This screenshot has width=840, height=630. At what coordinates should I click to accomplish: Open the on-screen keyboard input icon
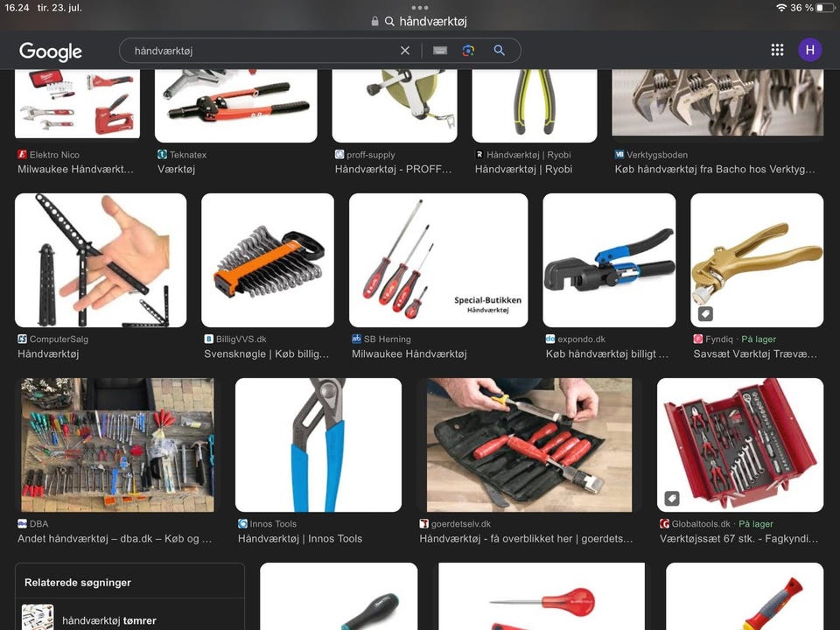point(440,51)
